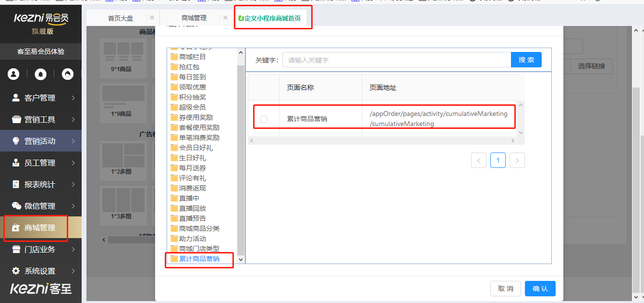Expand the 客户管理 sidebar menu
Image resolution: width=644 pixels, height=303 pixels.
41,98
